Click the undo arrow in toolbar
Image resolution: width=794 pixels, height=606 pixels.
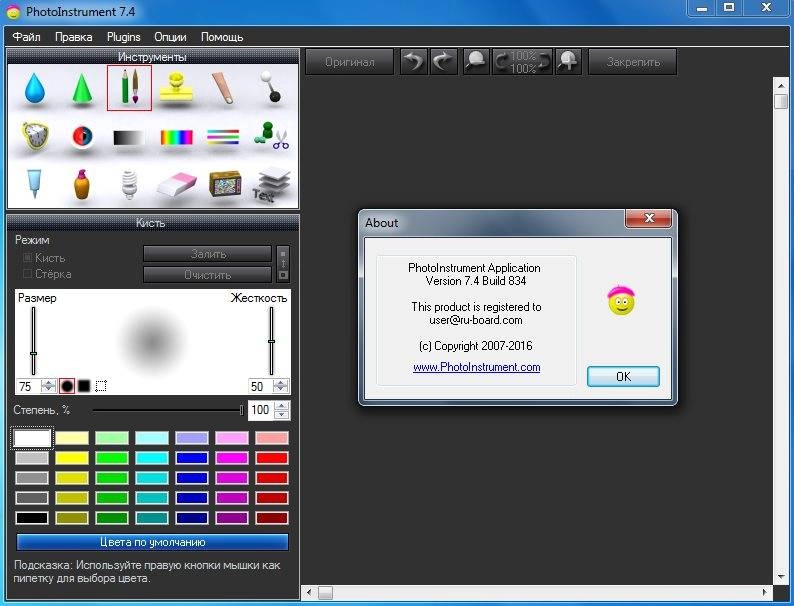point(414,62)
